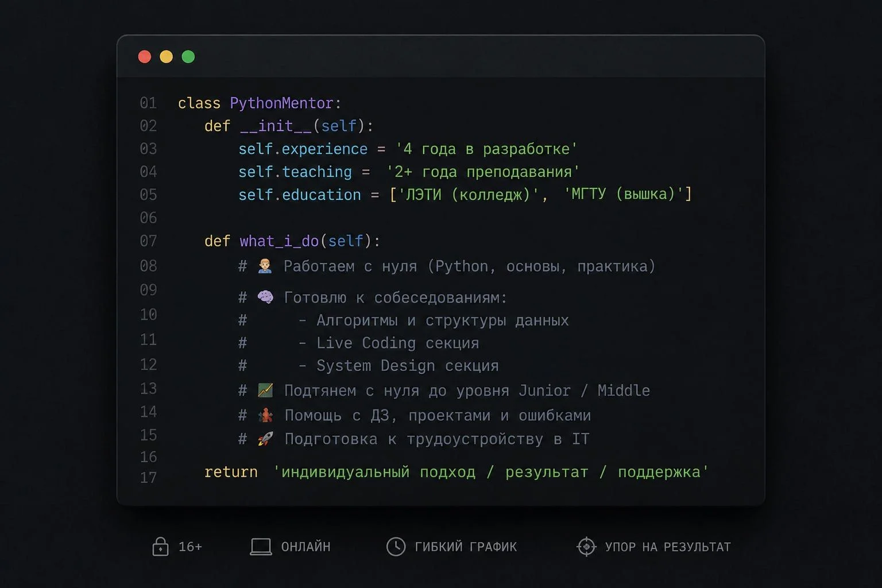Select the 16+ age label
The width and height of the screenshot is (882, 588).
point(190,547)
